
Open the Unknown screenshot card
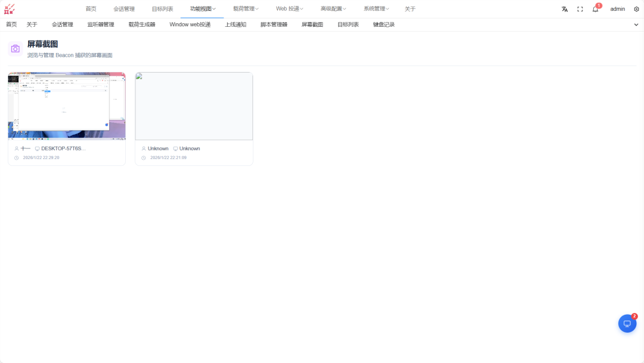click(194, 119)
